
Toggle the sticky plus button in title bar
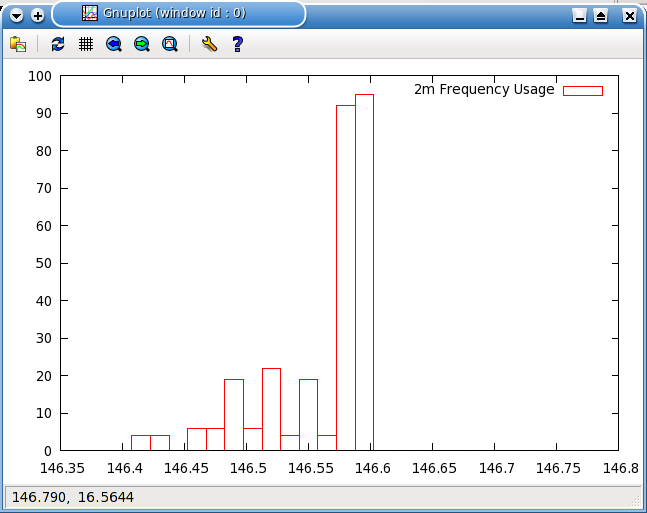[x=38, y=15]
